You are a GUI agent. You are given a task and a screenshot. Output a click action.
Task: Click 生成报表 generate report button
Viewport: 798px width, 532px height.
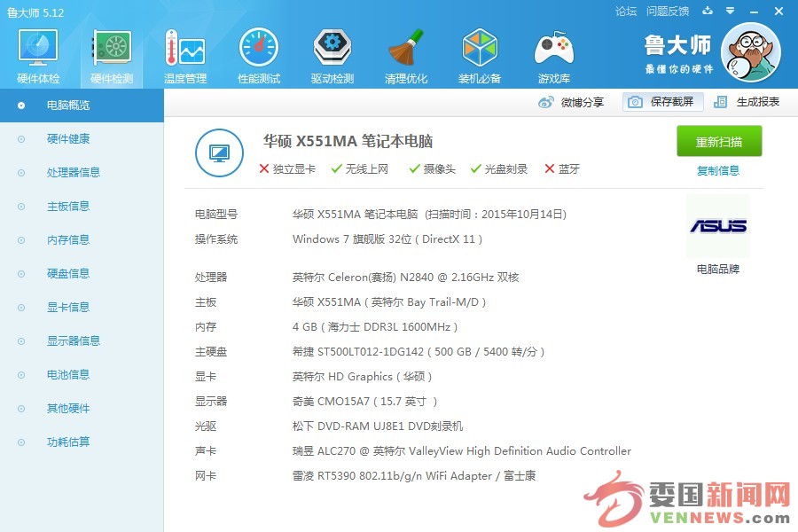coord(746,102)
